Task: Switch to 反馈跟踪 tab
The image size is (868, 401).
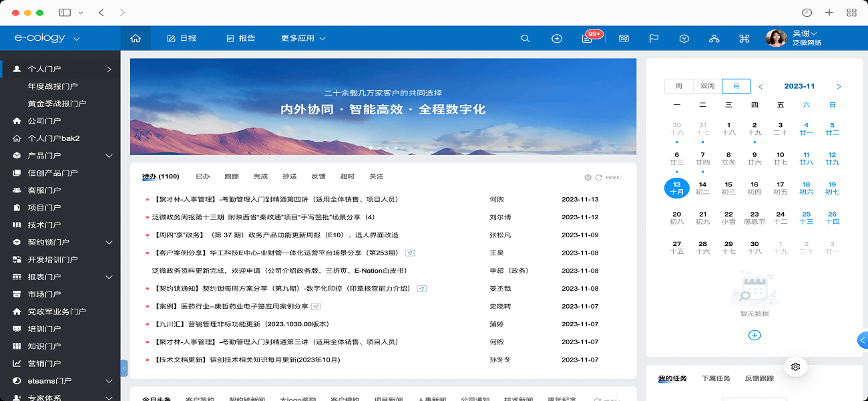Action: (x=759, y=378)
